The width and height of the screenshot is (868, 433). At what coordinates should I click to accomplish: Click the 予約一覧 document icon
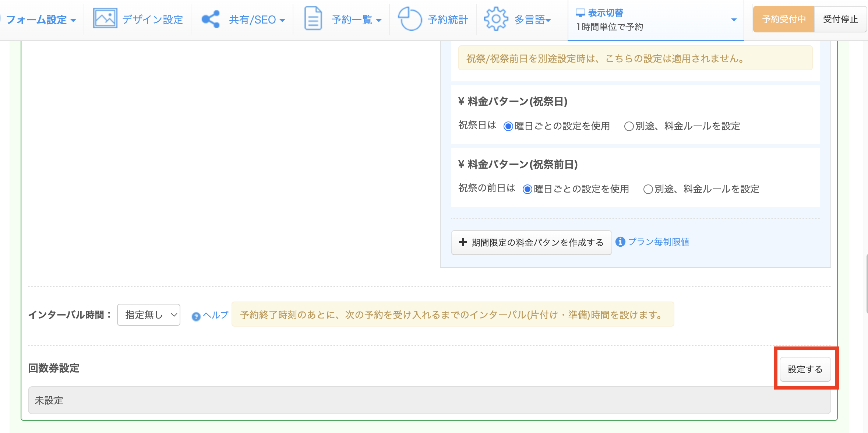[x=313, y=18]
